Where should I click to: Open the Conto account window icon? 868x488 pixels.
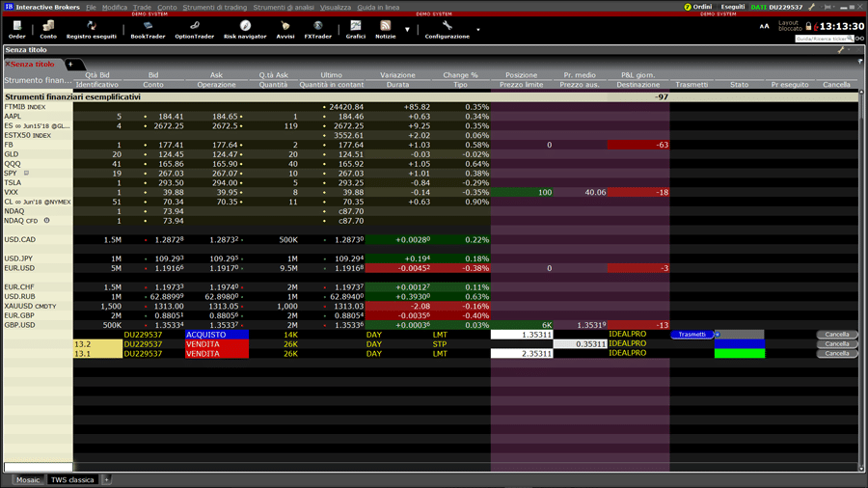[48, 29]
